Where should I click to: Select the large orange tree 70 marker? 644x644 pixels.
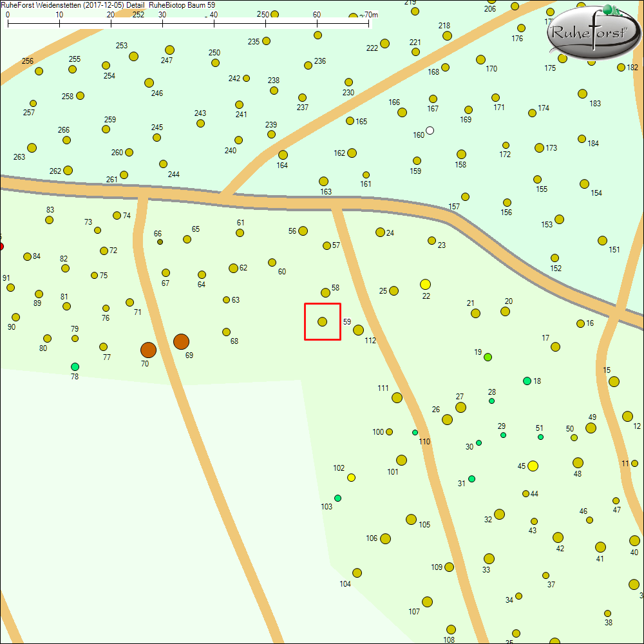[148, 350]
